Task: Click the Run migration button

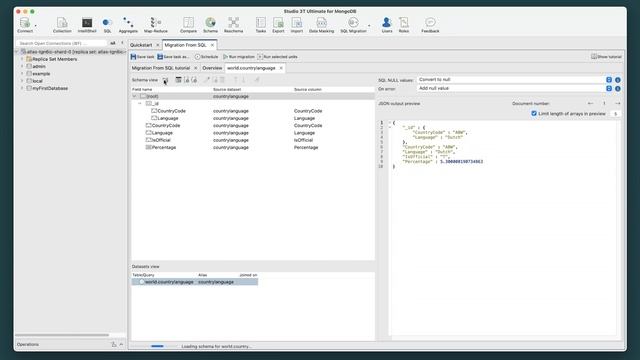Action: (239, 57)
